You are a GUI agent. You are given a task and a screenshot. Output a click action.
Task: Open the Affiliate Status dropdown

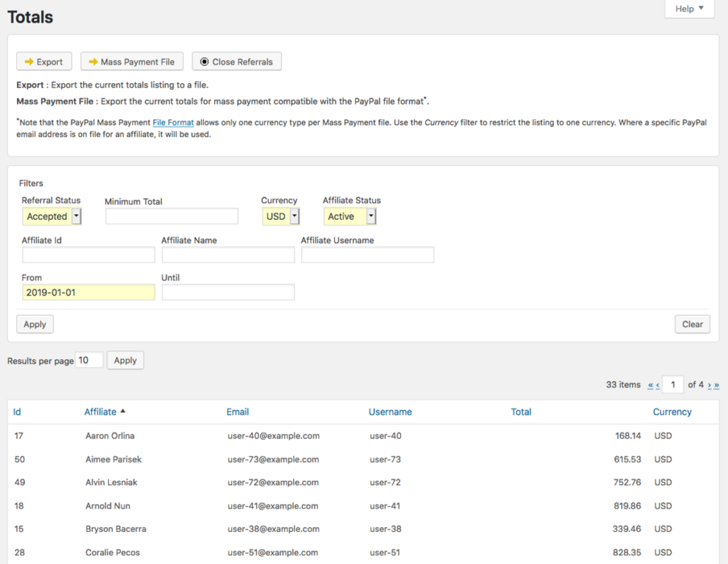350,216
